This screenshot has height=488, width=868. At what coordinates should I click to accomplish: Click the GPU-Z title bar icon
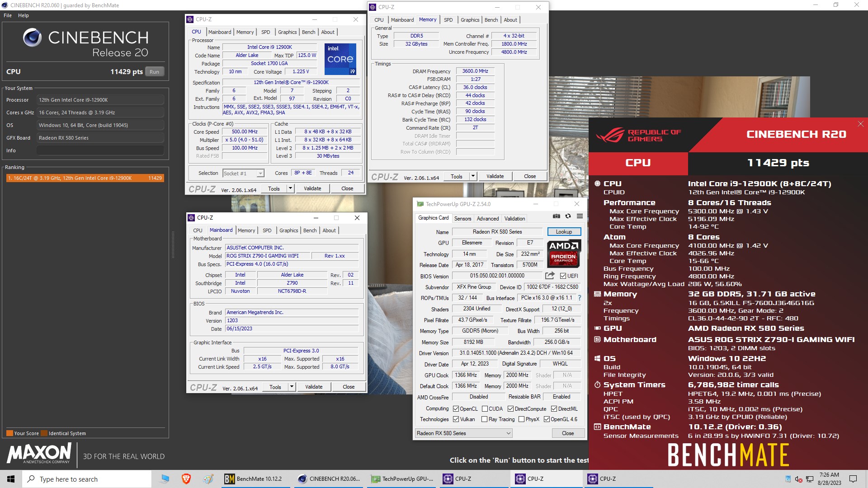(420, 204)
